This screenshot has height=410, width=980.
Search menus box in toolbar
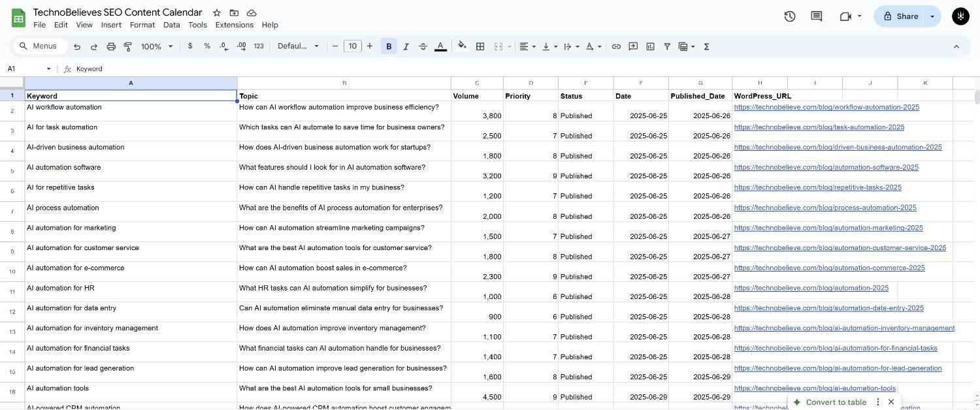(x=41, y=46)
